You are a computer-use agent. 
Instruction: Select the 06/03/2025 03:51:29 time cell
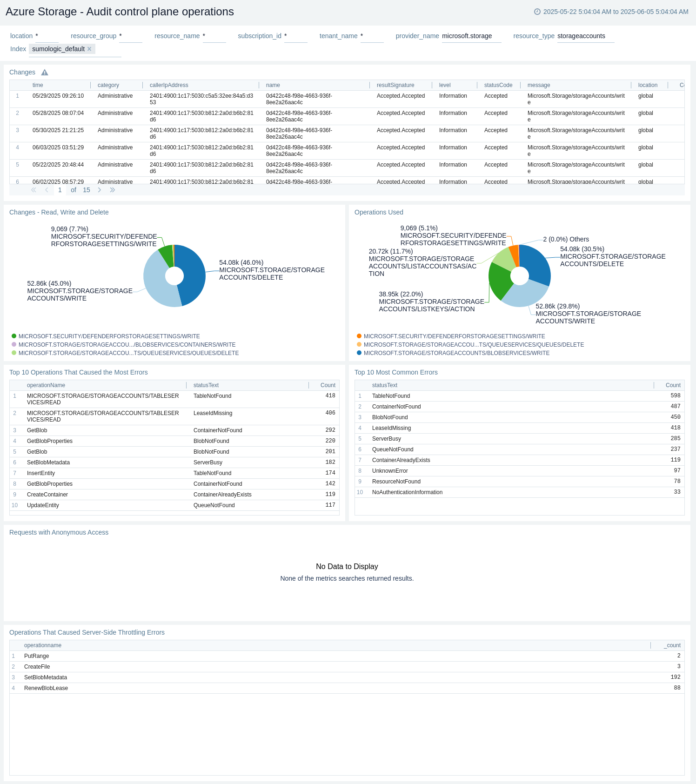(x=58, y=147)
